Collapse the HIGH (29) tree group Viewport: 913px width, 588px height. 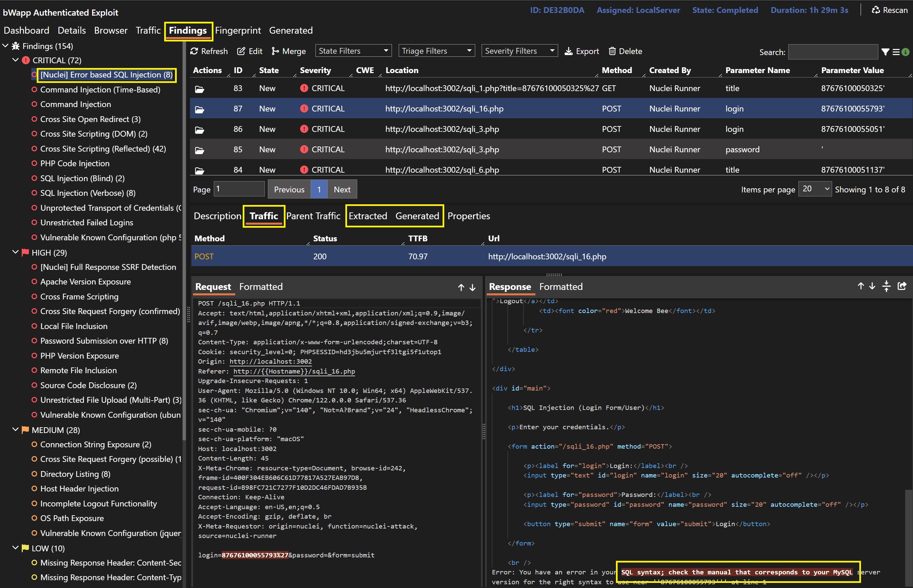point(15,252)
